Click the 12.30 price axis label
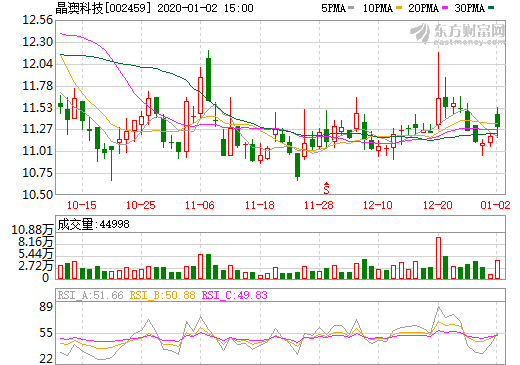Screen dimensions: 520x365 point(37,42)
